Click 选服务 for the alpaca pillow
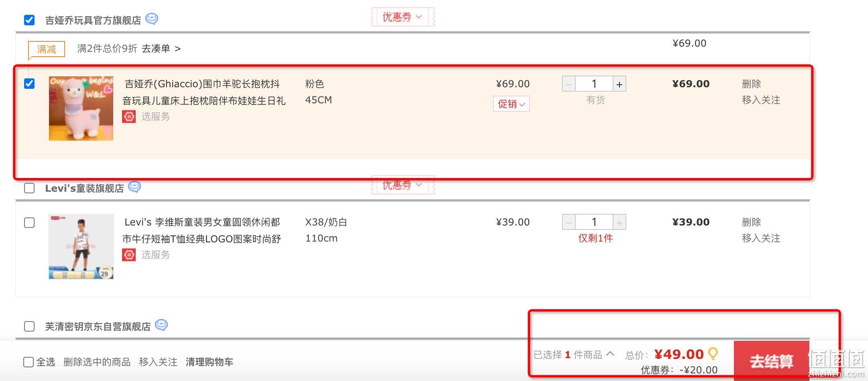This screenshot has height=381, width=868. [156, 117]
